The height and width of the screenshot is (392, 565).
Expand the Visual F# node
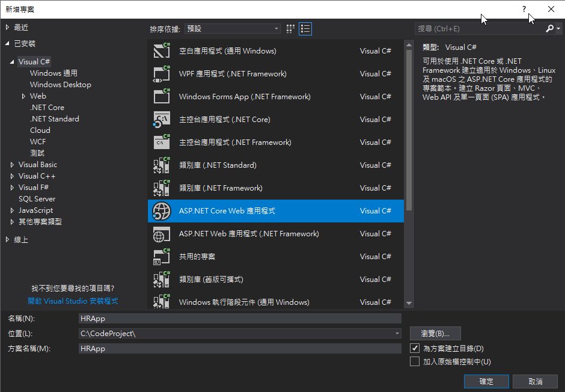pos(12,188)
